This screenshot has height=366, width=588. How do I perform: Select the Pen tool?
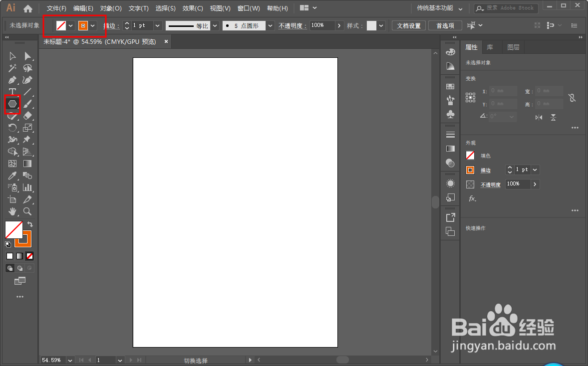tap(12, 80)
